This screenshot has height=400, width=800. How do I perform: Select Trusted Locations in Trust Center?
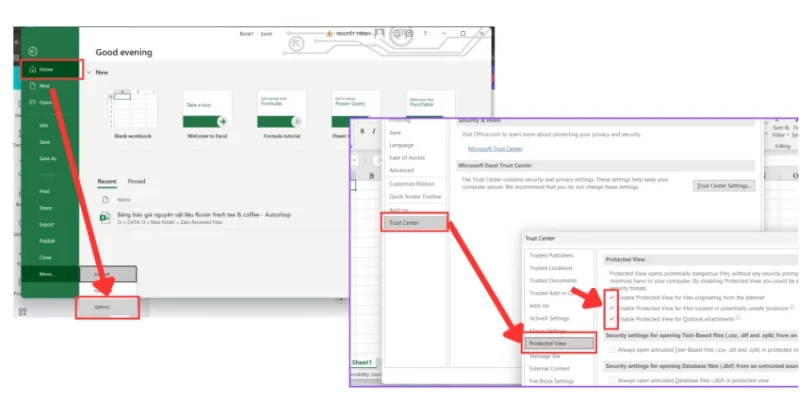(x=551, y=268)
